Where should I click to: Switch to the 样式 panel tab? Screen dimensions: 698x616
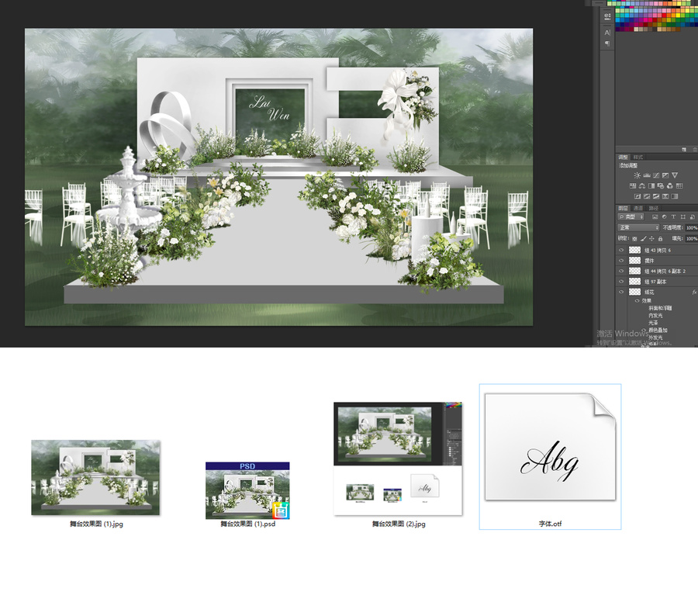click(x=638, y=157)
